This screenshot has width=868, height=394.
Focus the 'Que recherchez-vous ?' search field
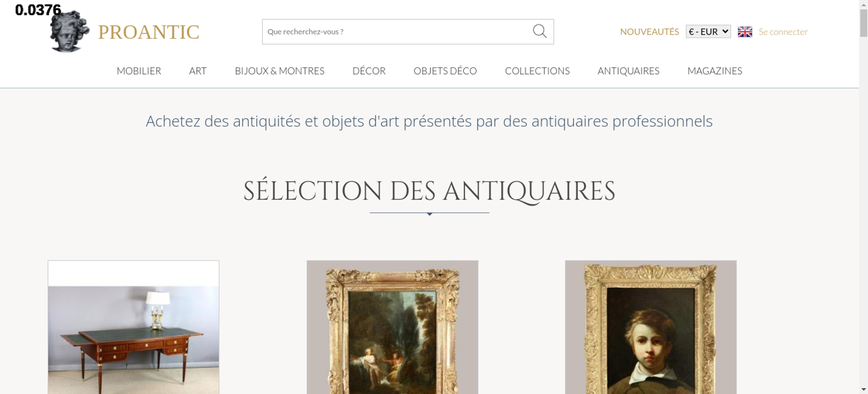397,32
